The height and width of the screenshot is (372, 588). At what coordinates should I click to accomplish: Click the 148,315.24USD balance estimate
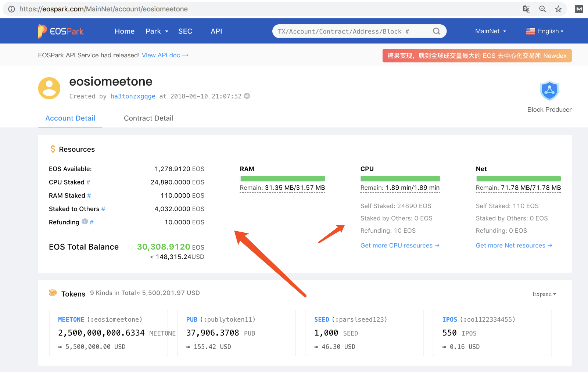tap(177, 257)
